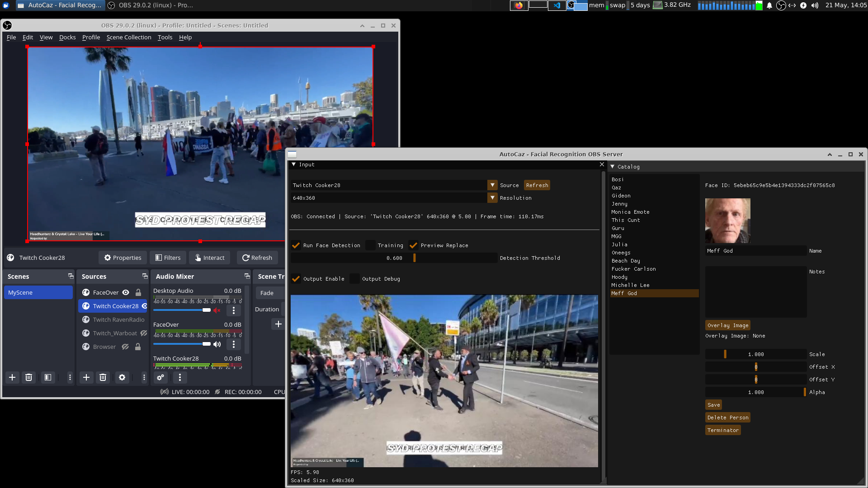This screenshot has width=868, height=488.
Task: Collapse the Catalog panel header
Action: [x=613, y=167]
